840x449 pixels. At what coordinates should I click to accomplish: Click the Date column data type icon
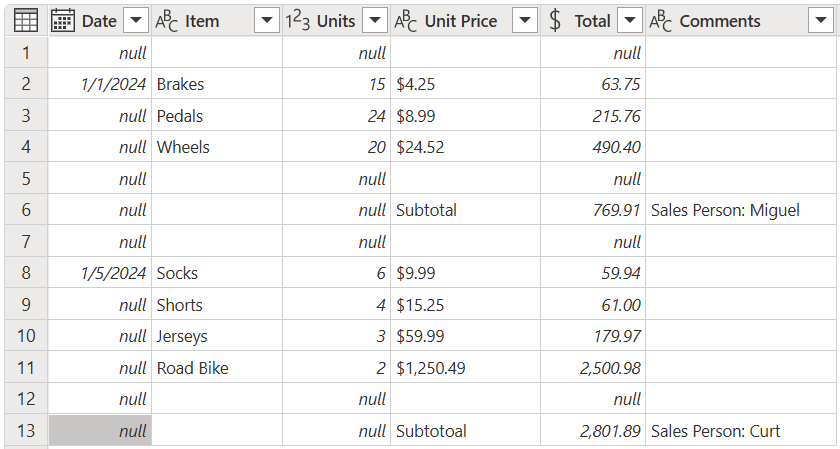(x=63, y=20)
